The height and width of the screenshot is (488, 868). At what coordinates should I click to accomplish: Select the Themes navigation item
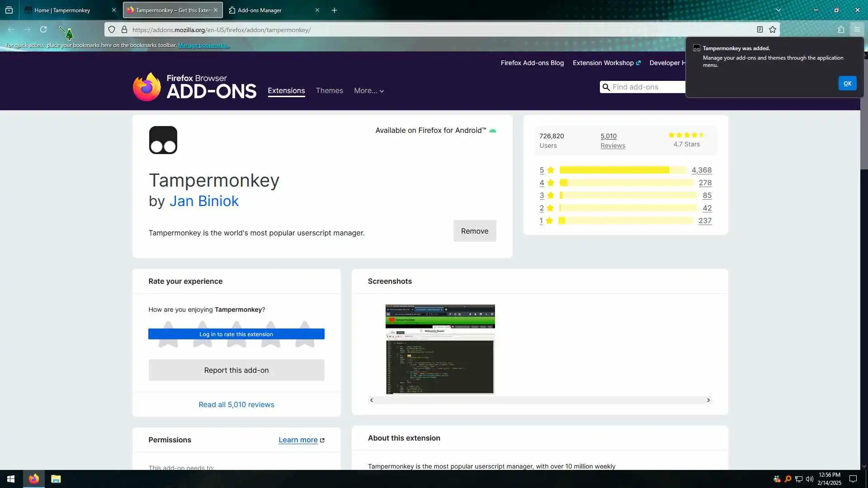click(329, 91)
